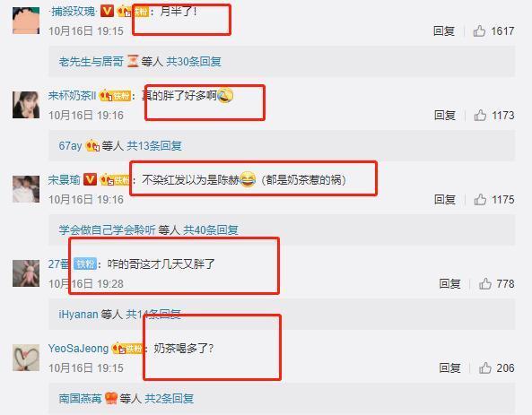Click the orange V badge next to 捕殺玫瑰
The width and height of the screenshot is (532, 415).
click(x=108, y=12)
